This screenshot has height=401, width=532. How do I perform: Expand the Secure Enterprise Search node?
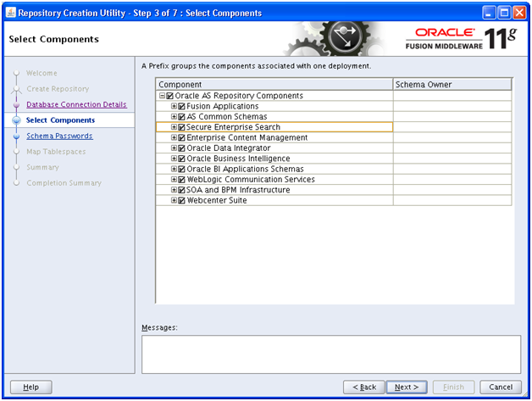(x=174, y=127)
